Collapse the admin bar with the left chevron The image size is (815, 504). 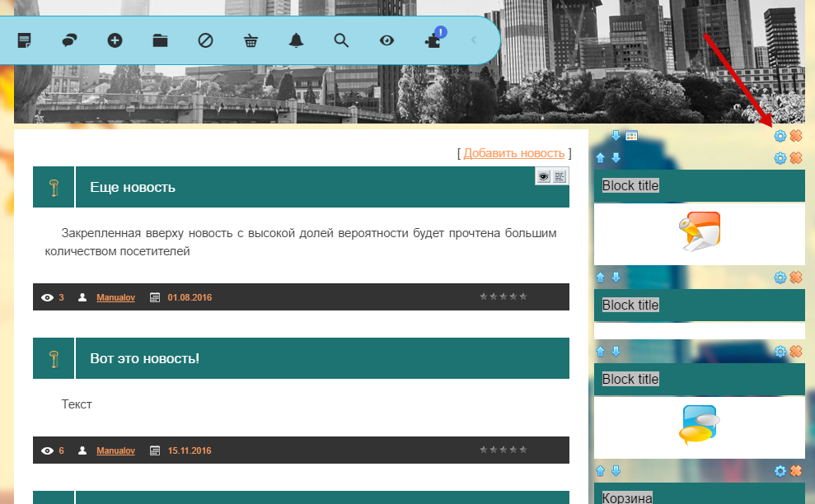click(473, 40)
